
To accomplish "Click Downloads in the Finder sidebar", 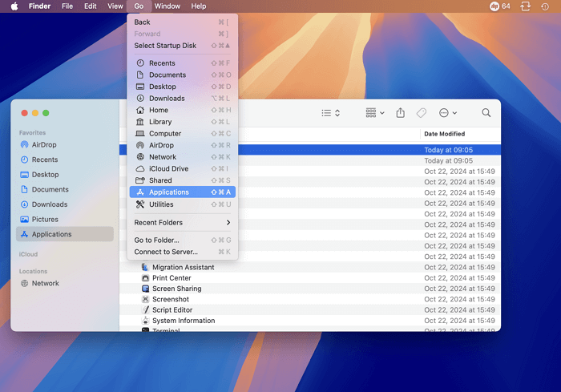I will coord(49,204).
